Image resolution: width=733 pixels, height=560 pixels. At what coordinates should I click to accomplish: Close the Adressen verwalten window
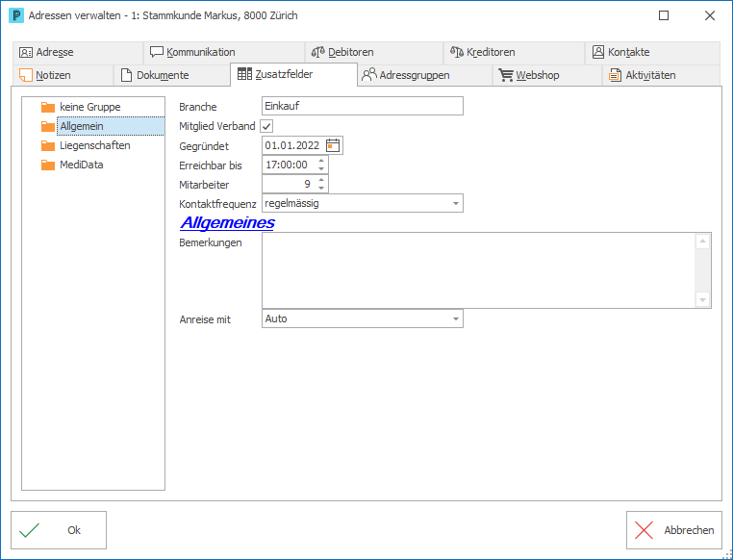[710, 15]
